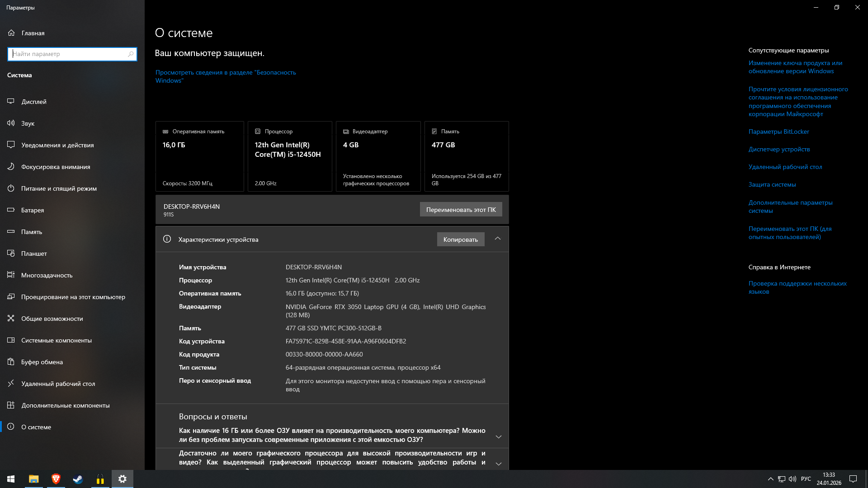The height and width of the screenshot is (488, 868).
Task: Click the Display monitor icon in sidebar
Action: click(11, 101)
